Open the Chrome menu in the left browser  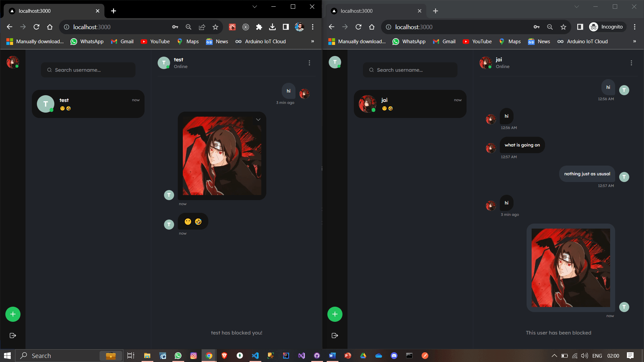coord(313,27)
